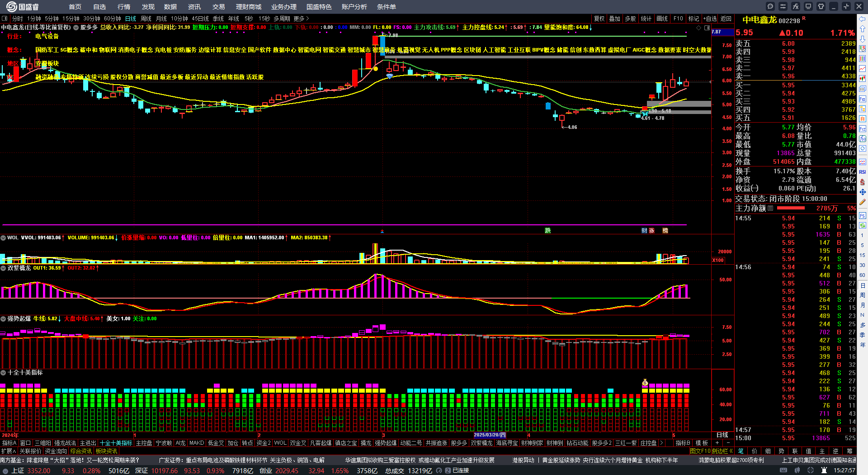This screenshot has height=475, width=868.
Task: Open the chat message icon in title bar
Action: pyautogui.click(x=770, y=6)
